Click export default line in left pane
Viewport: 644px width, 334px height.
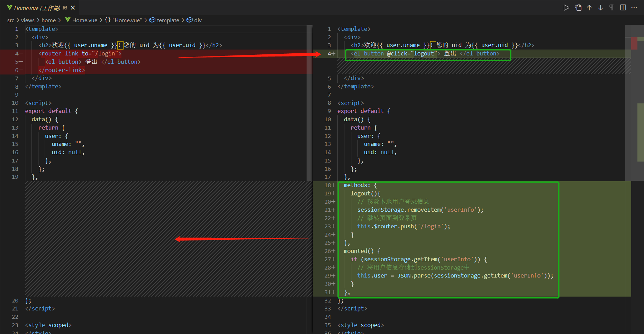tap(52, 111)
